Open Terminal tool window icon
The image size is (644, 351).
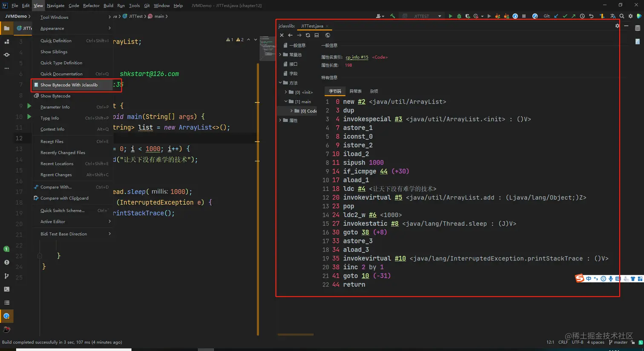click(6, 289)
